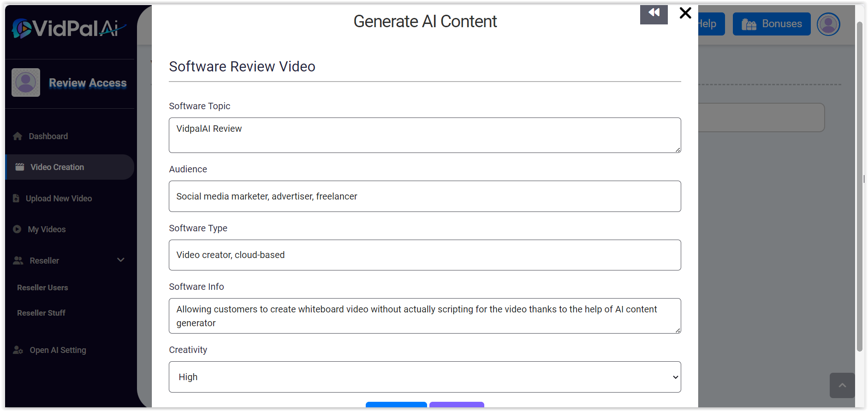This screenshot has height=411, width=868.
Task: Click the Bonuses gift icon
Action: pos(749,24)
